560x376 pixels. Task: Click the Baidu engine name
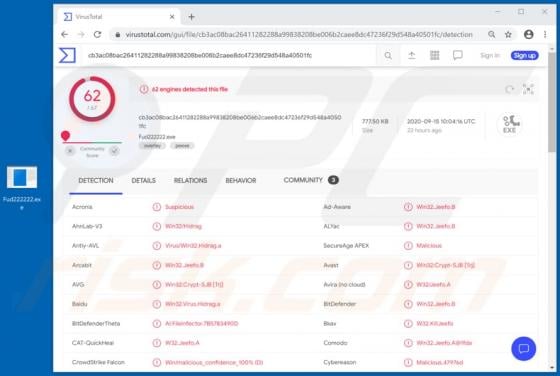[80, 304]
